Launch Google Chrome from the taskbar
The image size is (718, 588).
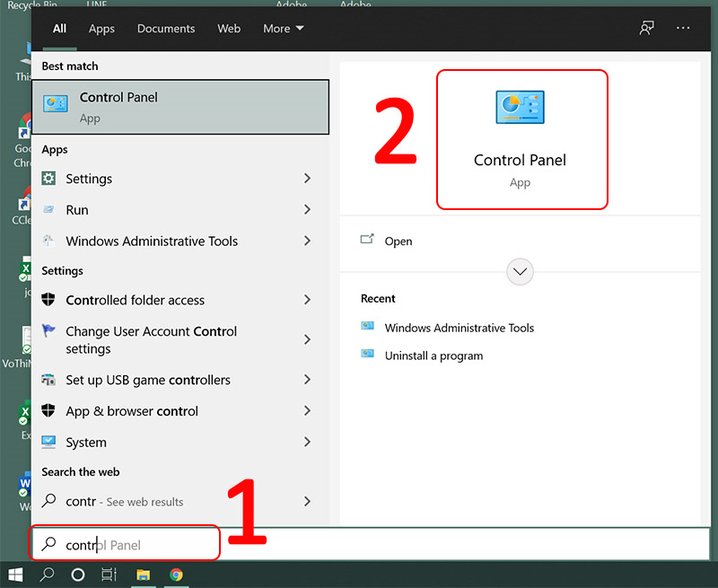point(177,574)
